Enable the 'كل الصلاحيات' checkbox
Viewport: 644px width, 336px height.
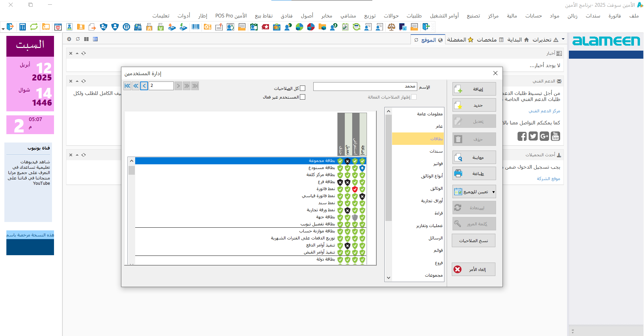[303, 89]
